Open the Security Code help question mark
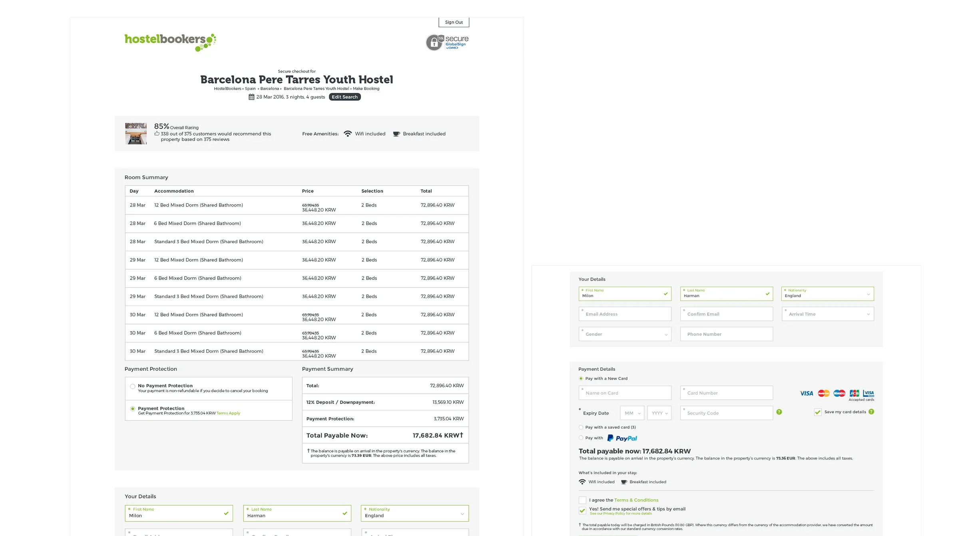Screen dimensions: 980x536 [779, 412]
